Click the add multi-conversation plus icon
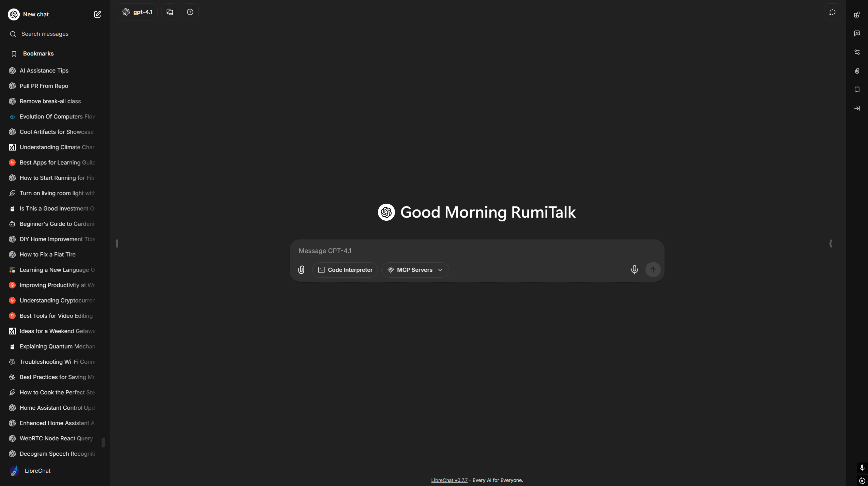 click(x=190, y=12)
